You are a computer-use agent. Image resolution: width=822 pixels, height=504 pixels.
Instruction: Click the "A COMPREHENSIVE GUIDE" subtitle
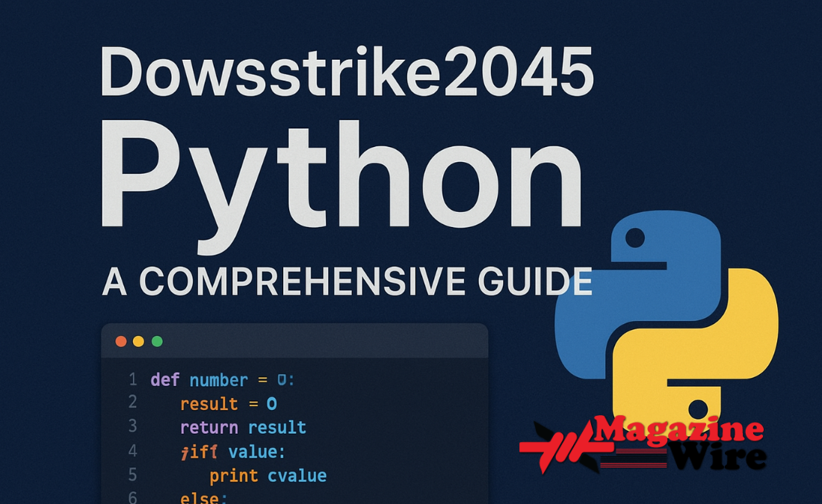click(347, 281)
